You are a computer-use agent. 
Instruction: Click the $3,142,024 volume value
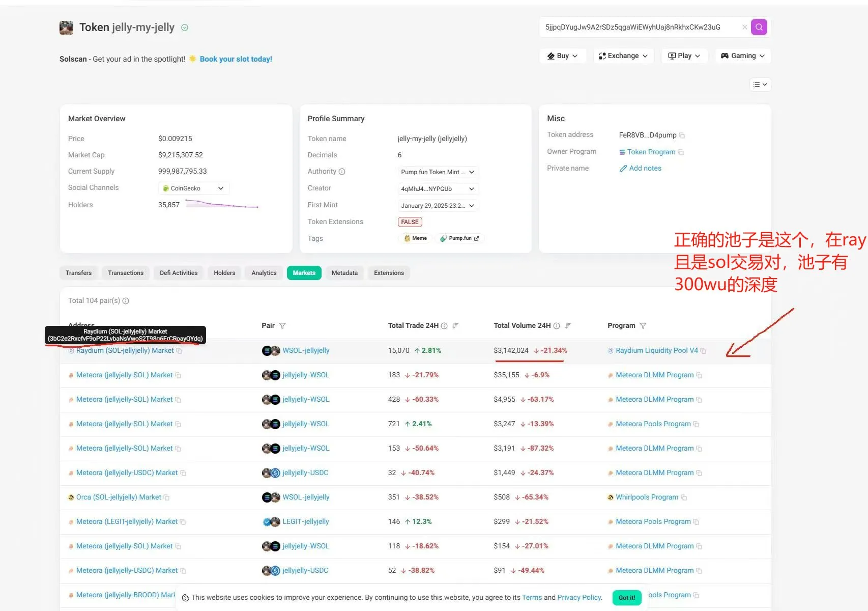pos(511,350)
